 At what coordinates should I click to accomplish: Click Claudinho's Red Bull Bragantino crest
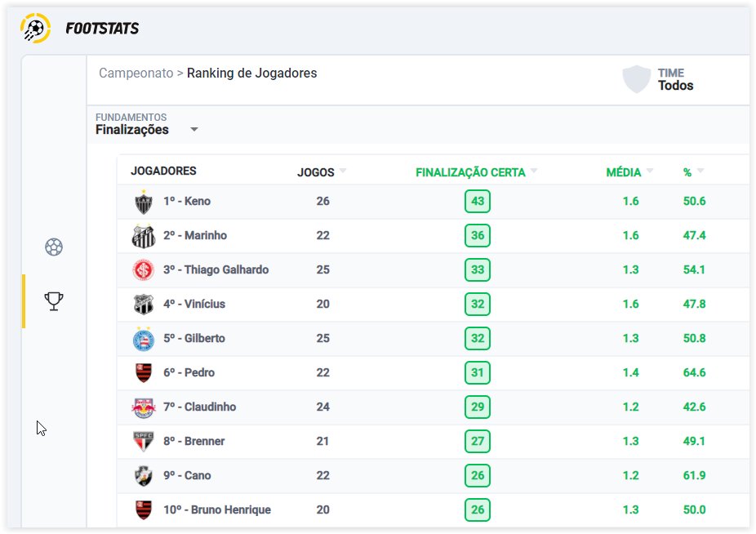(x=144, y=407)
